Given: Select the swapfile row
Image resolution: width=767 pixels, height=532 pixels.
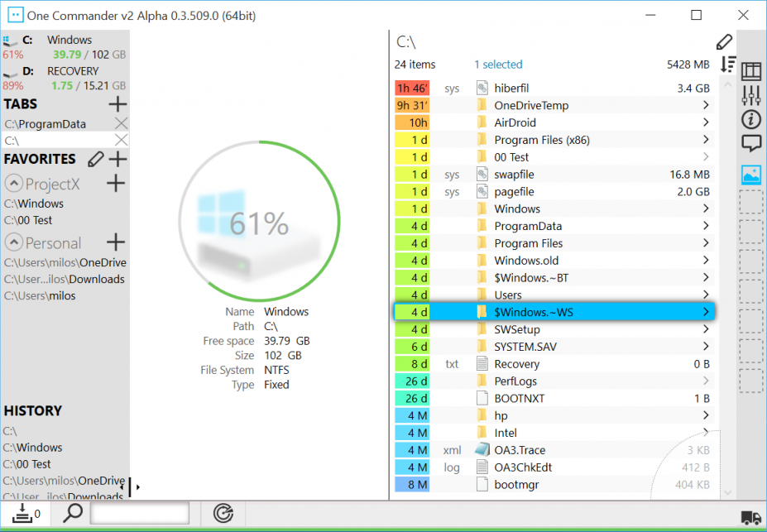Looking at the screenshot, I should [x=554, y=174].
